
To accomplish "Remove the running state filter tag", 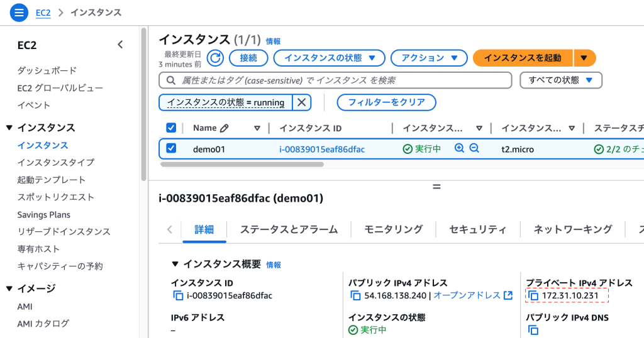I will (301, 102).
